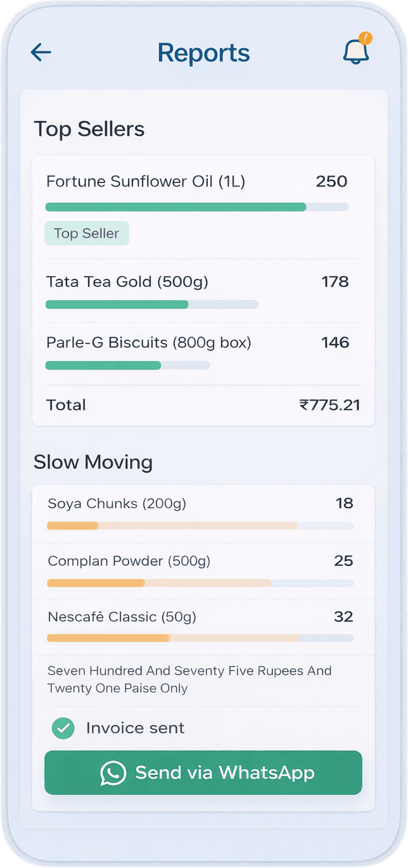Select the Top Sellers section heading
This screenshot has width=408, height=868.
tap(89, 129)
